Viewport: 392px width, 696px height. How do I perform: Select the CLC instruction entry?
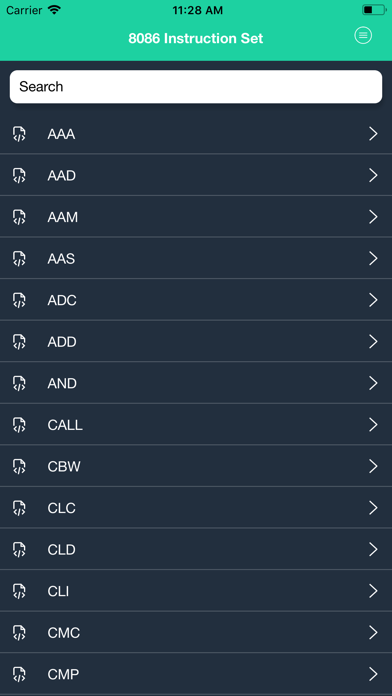click(196, 508)
